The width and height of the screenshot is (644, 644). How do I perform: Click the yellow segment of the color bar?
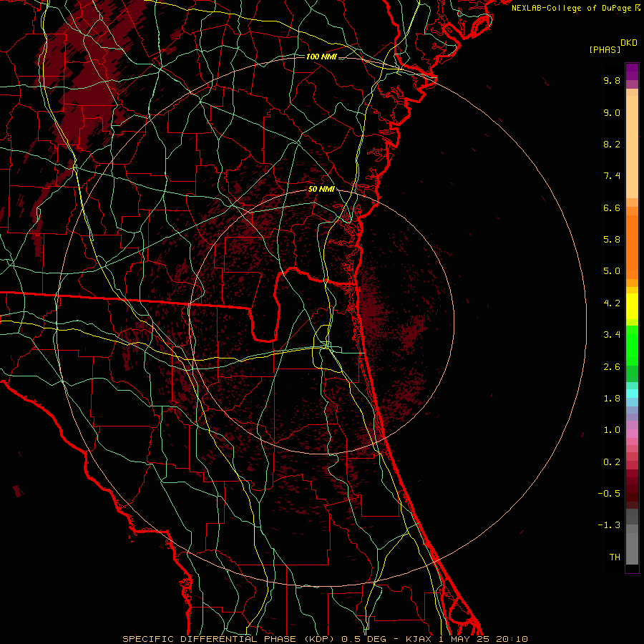(x=632, y=306)
